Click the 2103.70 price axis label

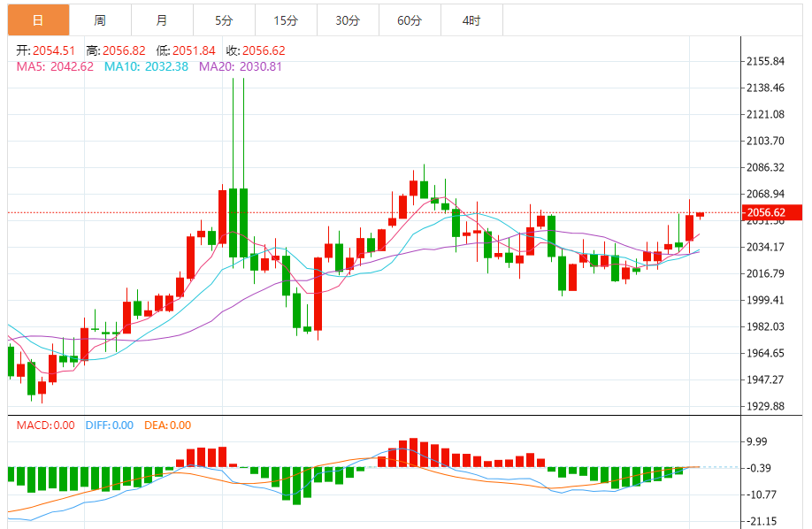[765, 141]
